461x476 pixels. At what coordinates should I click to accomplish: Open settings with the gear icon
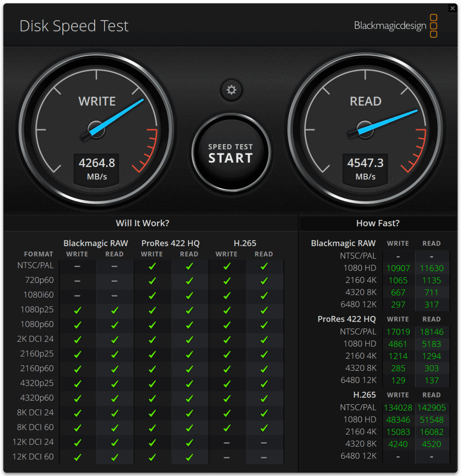(231, 90)
